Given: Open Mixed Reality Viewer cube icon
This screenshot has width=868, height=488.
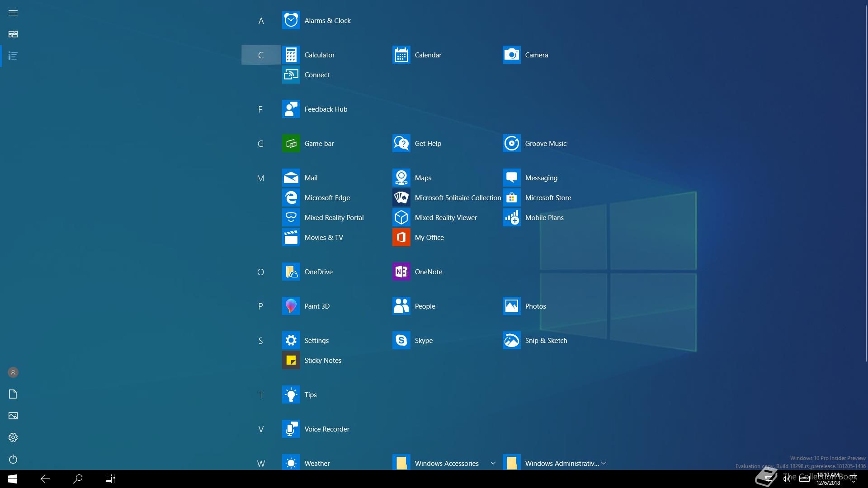Looking at the screenshot, I should [401, 217].
